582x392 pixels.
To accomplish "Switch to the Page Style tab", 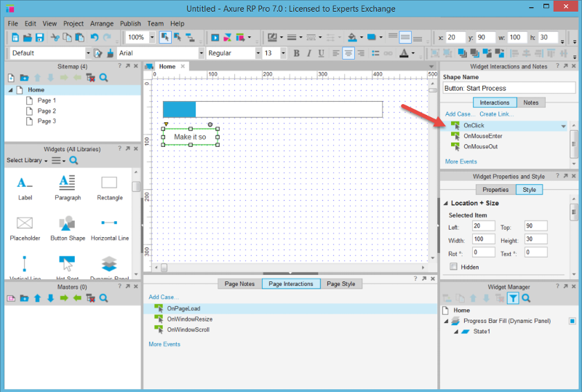I will [340, 284].
